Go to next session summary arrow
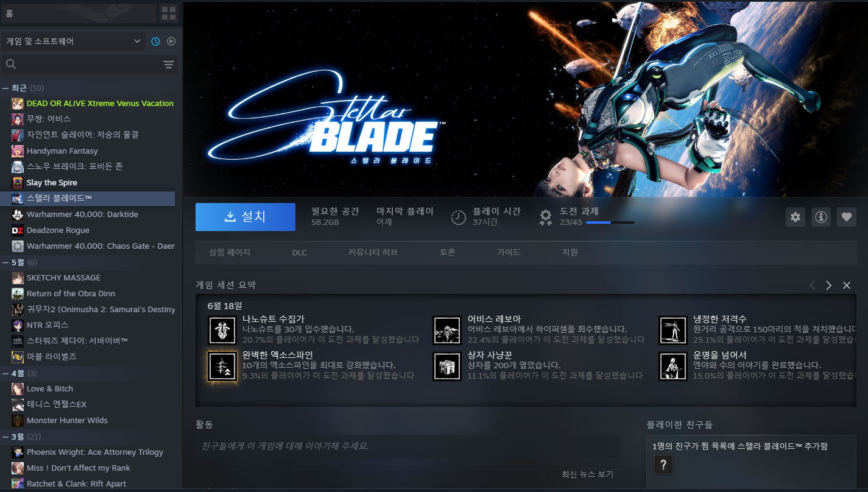 [828, 285]
